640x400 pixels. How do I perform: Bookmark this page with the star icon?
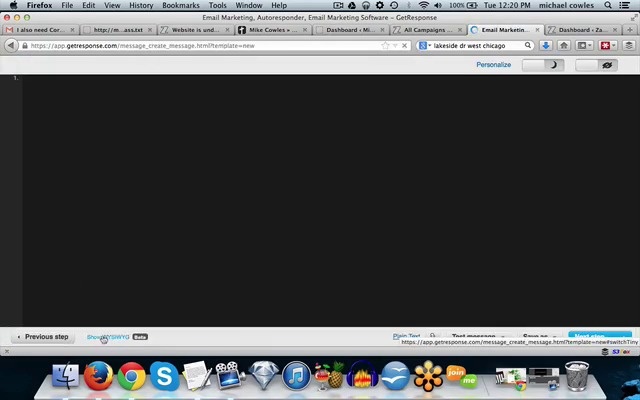point(385,45)
